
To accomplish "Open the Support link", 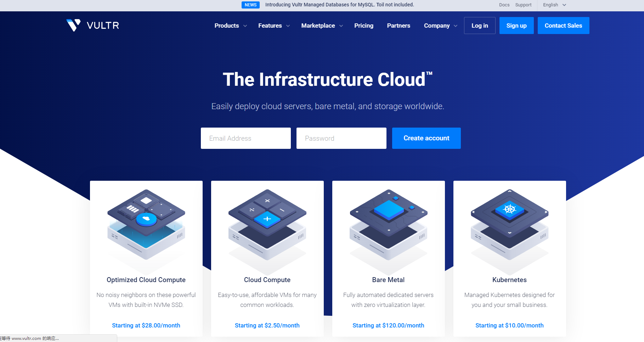I will pyautogui.click(x=523, y=5).
